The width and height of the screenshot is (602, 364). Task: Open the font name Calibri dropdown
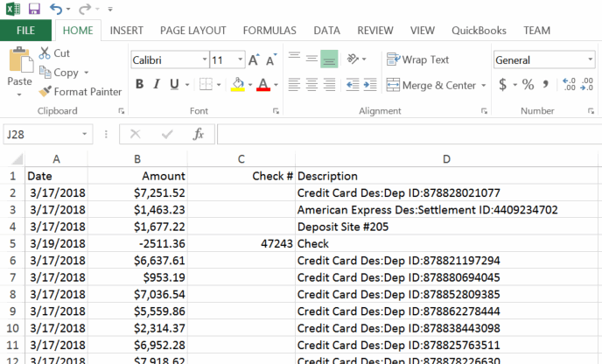[x=204, y=60]
